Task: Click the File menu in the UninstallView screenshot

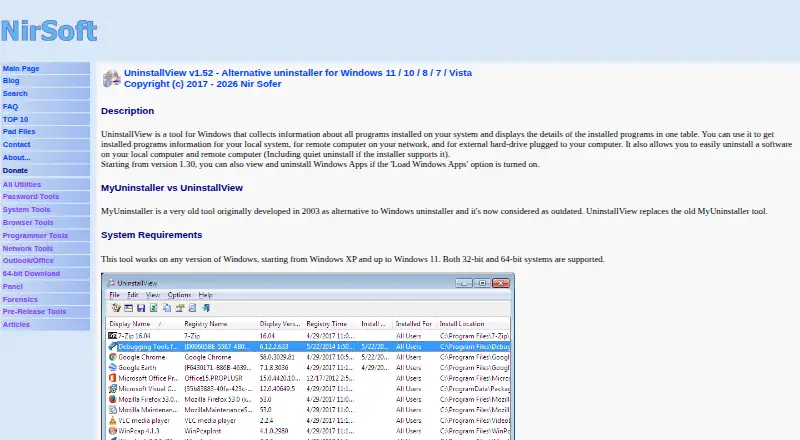Action: tap(114, 295)
